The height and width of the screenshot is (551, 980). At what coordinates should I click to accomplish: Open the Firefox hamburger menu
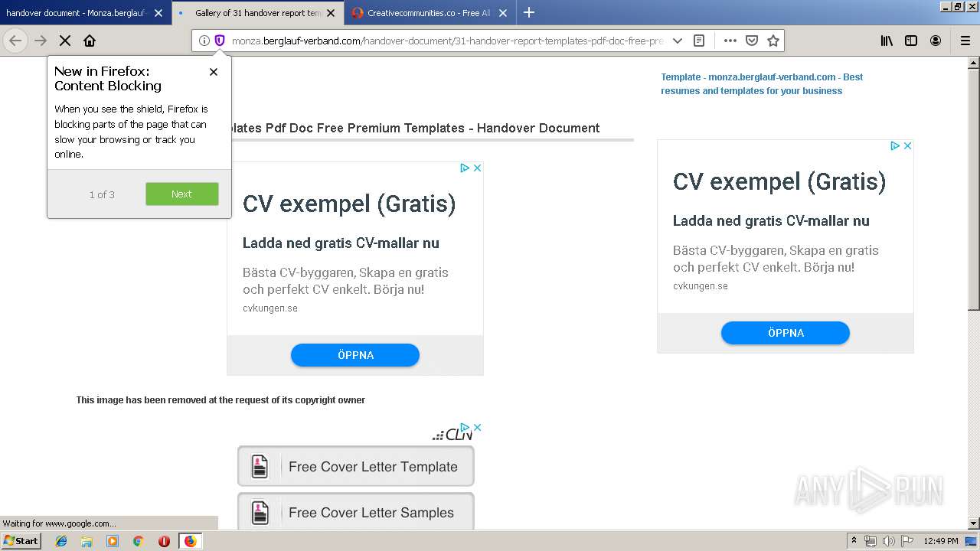click(965, 41)
